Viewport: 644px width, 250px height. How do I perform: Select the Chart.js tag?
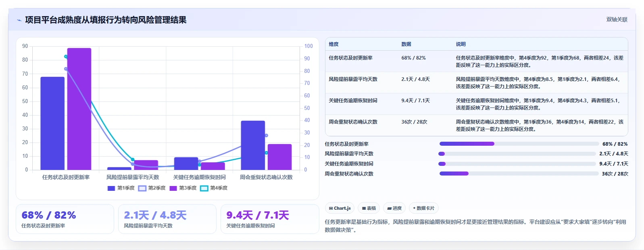click(x=340, y=208)
